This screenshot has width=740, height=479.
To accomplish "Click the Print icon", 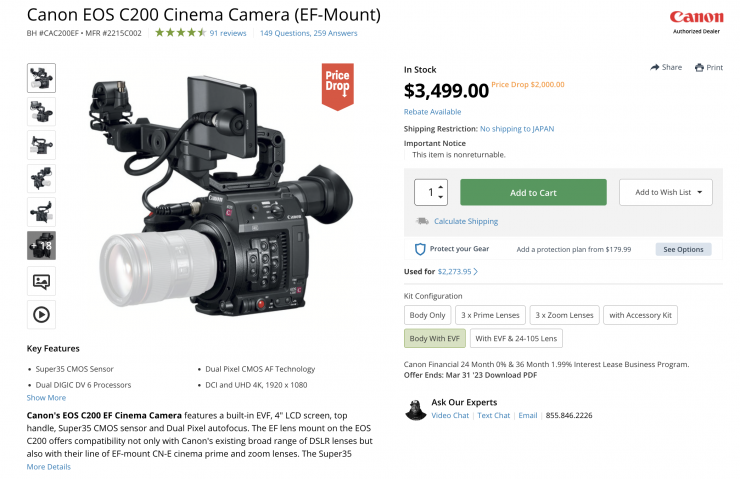I will click(699, 67).
